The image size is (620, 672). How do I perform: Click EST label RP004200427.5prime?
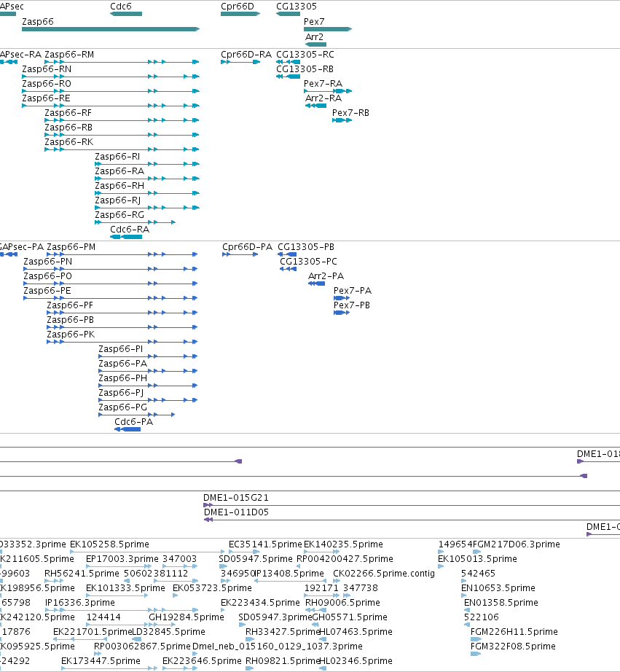pos(345,559)
